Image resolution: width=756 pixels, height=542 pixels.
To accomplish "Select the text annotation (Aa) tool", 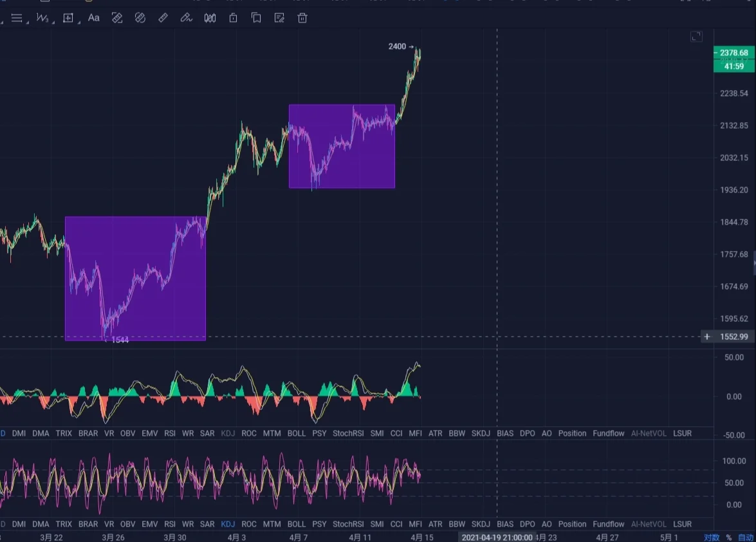I will (94, 18).
